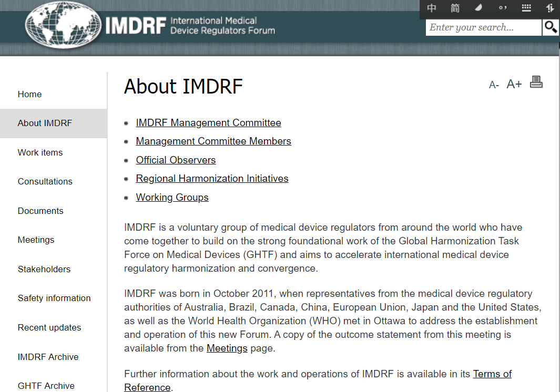The width and height of the screenshot is (560, 392).
Task: Toggle half-moon full/half width icon
Action: pos(478,7)
